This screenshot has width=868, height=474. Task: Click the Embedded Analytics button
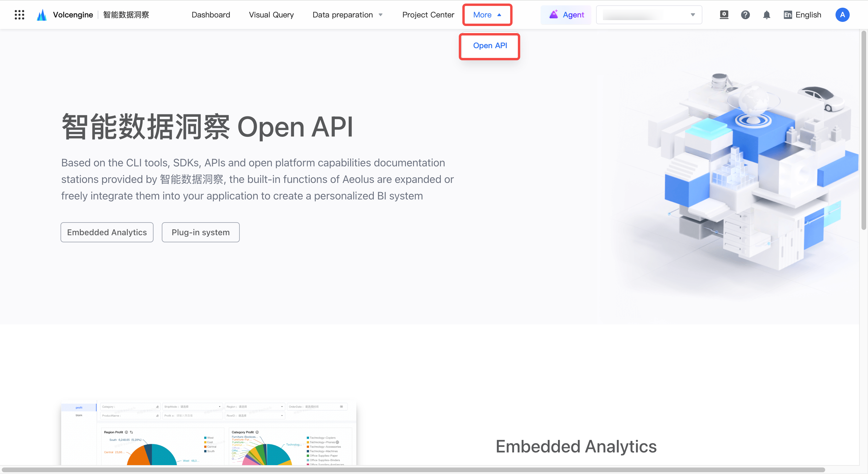pos(107,232)
